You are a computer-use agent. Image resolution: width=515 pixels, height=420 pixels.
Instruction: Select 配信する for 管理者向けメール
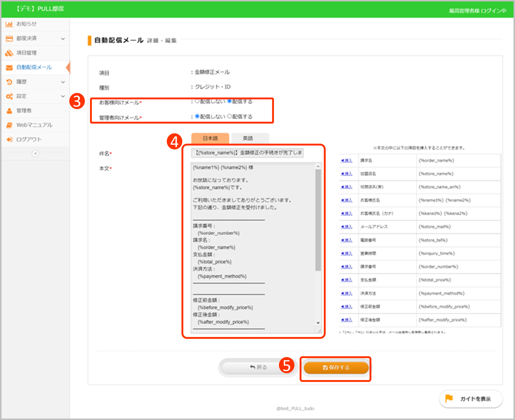click(229, 116)
